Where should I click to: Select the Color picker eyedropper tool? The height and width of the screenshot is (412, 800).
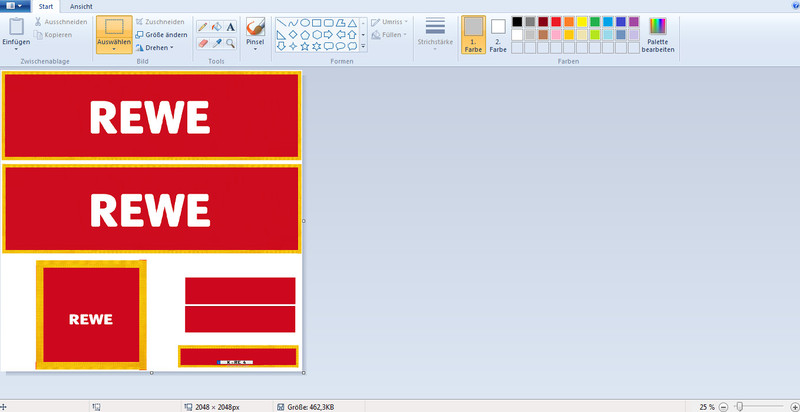217,43
